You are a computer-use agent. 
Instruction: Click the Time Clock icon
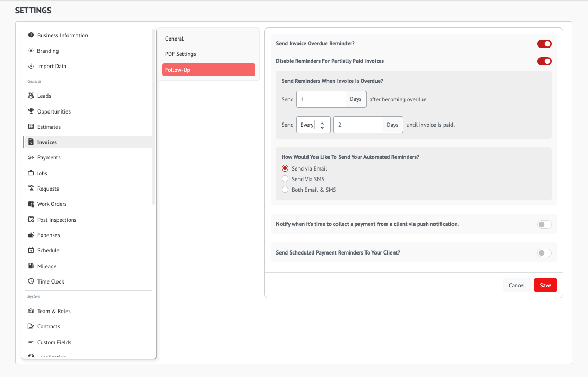31,281
